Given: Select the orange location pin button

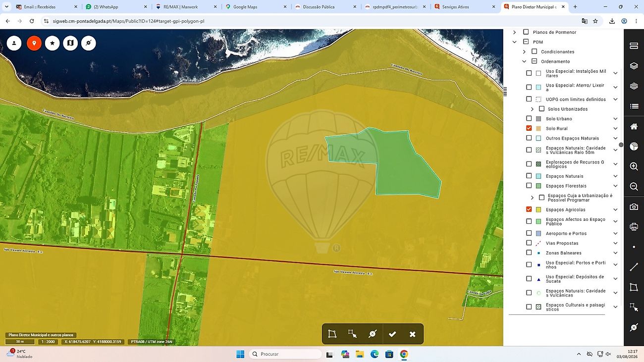Looking at the screenshot, I should (x=34, y=43).
